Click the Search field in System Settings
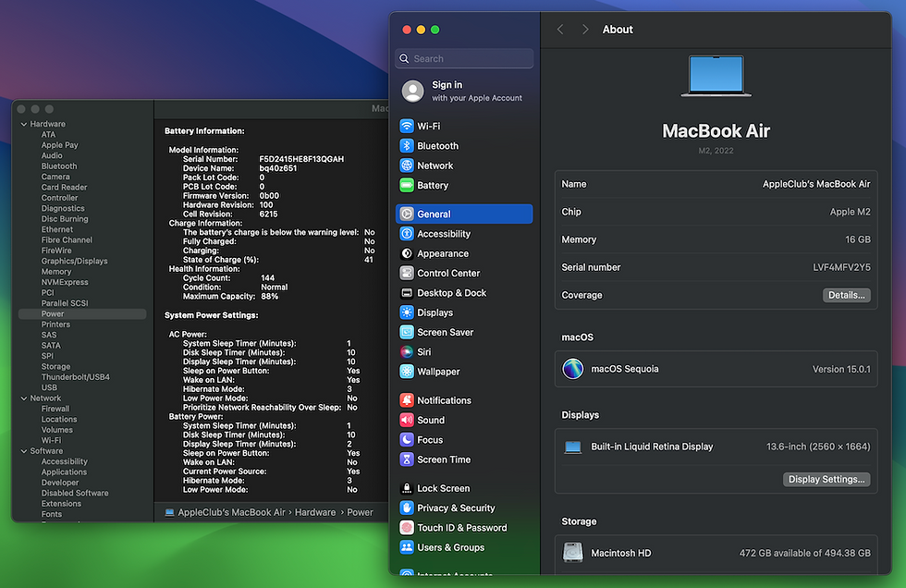 point(464,58)
